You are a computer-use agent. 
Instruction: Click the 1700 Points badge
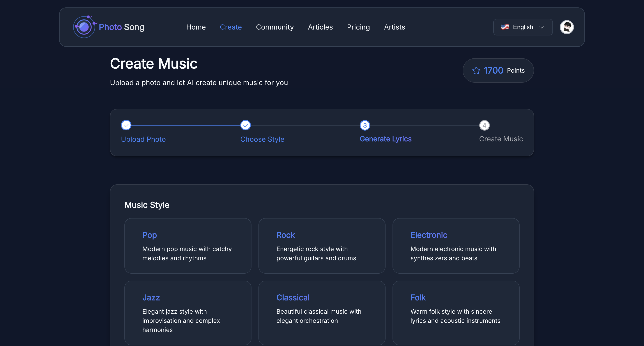coord(498,70)
